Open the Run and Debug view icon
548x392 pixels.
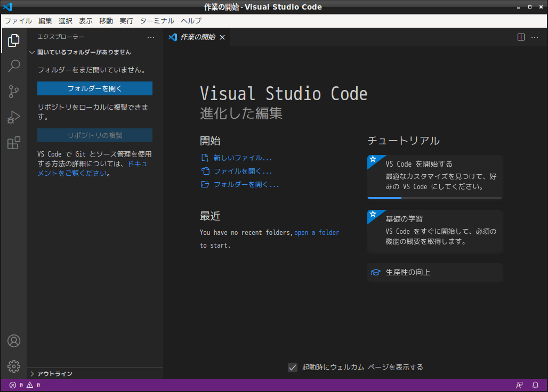(x=14, y=117)
